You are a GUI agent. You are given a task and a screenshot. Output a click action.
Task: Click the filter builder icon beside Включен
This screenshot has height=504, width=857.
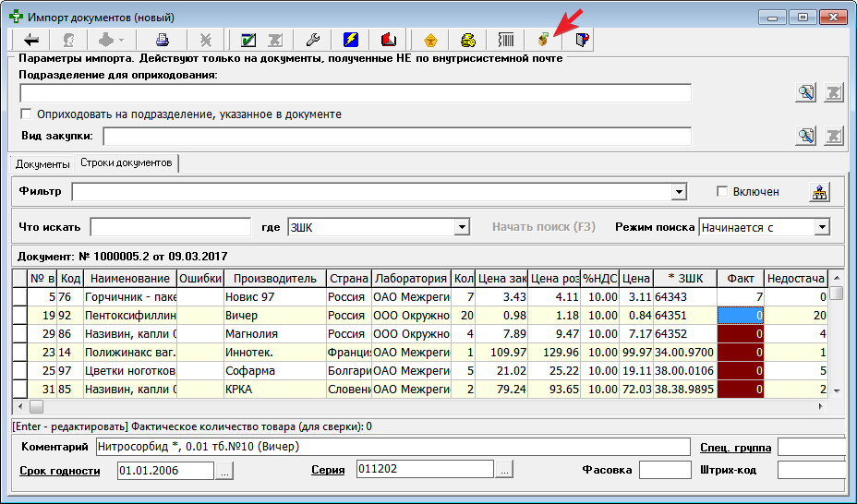click(x=819, y=192)
